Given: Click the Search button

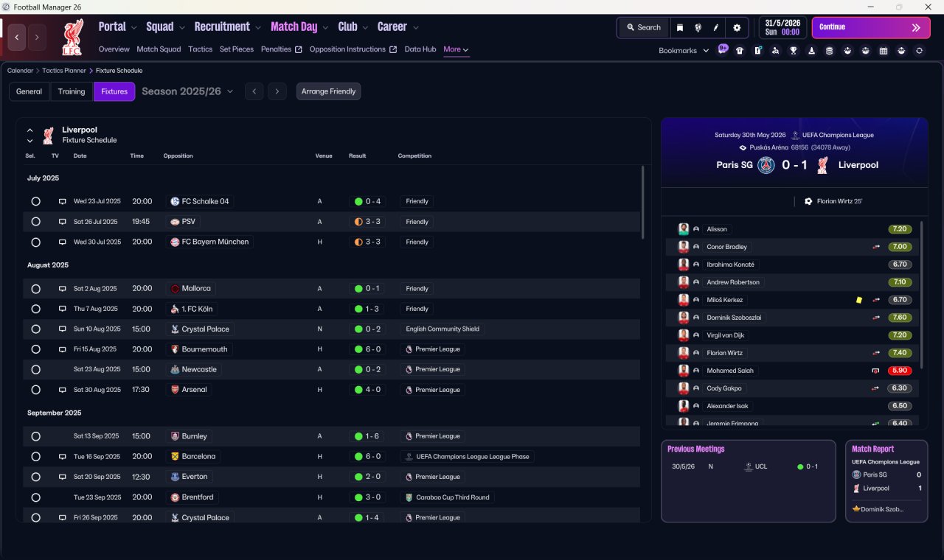Looking at the screenshot, I should 644,27.
